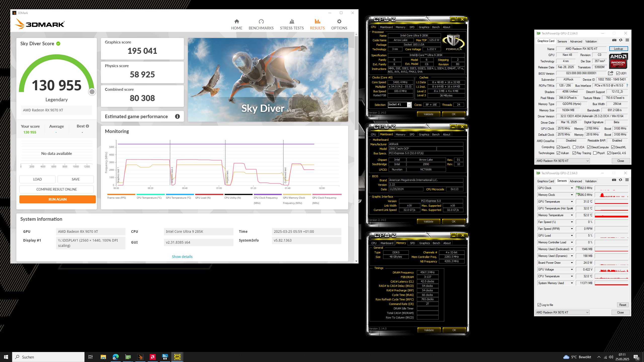Switch to RESULTS tab in 3DMark

[317, 25]
